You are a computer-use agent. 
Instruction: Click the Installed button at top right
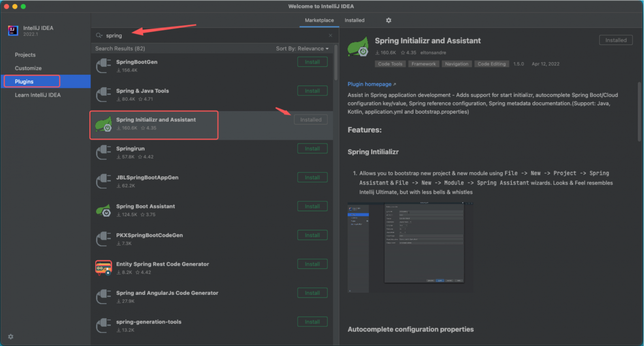[615, 40]
